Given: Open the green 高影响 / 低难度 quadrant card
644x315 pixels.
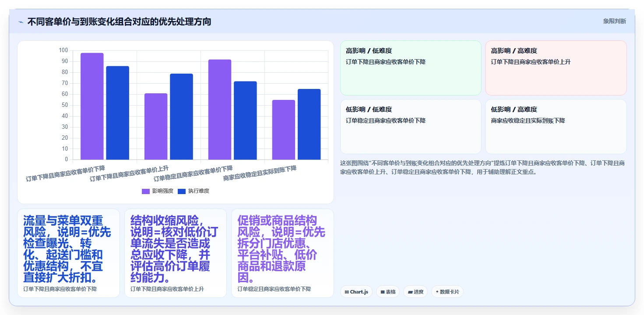Looking at the screenshot, I should point(411,68).
